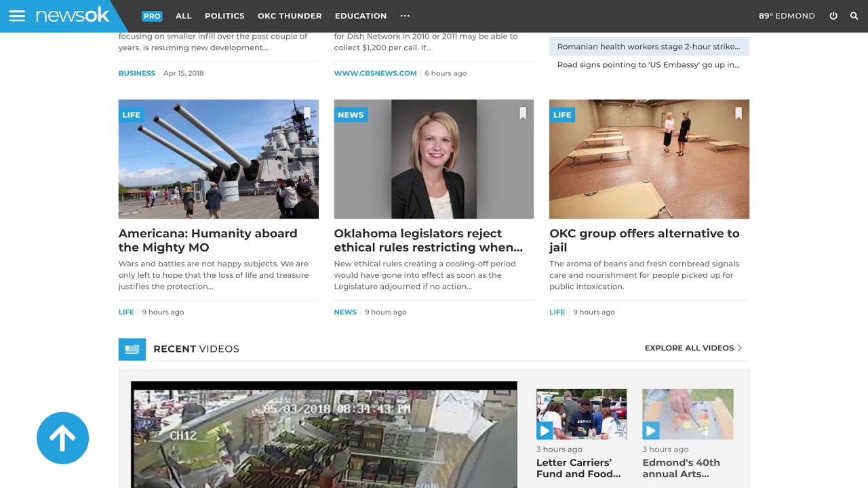Play the Edmond's 40th annual Arts video
Screen dimensions: 868x488
[650, 430]
